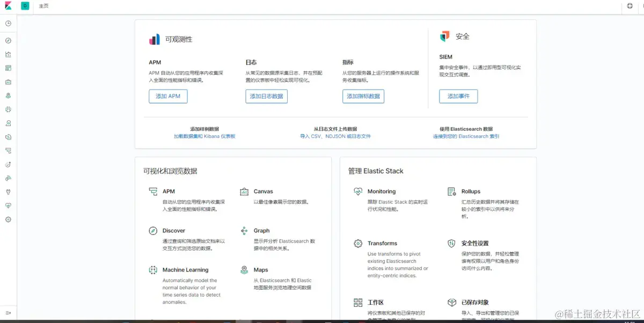Click the 主页 breadcrumb
The height and width of the screenshot is (323, 644).
click(x=43, y=6)
